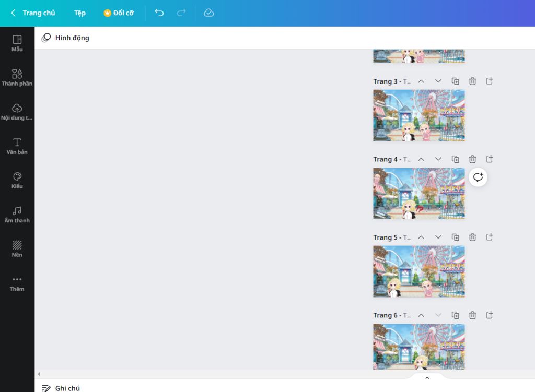The width and height of the screenshot is (535, 392).
Task: Move Trang 3 down
Action: coord(438,81)
